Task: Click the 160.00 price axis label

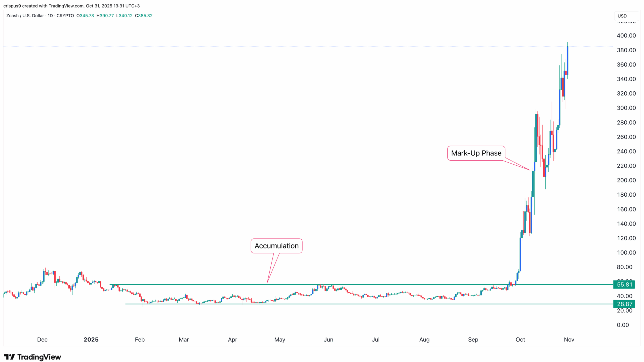Action: pos(626,209)
